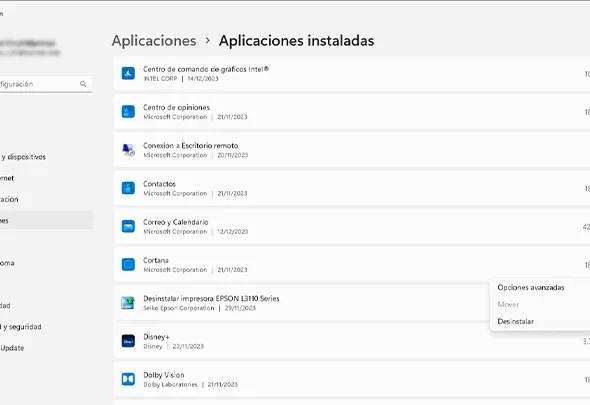Click the settings search input field
This screenshot has height=405, width=590.
[45, 84]
